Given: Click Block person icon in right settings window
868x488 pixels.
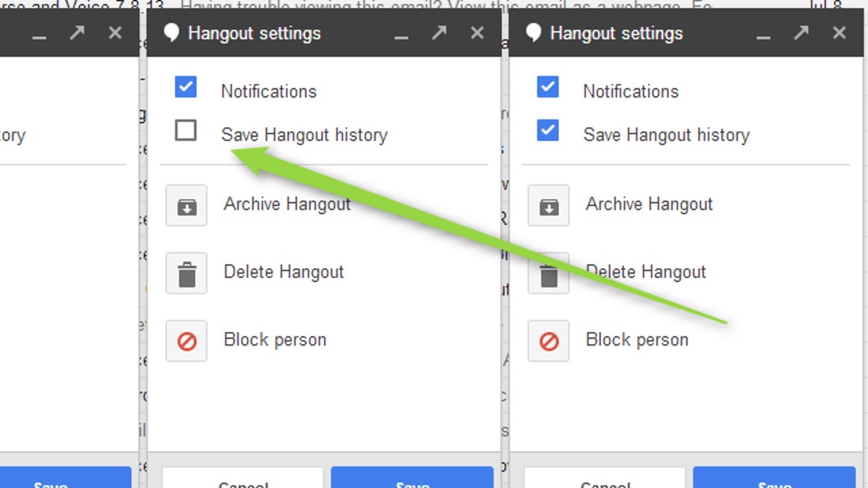Looking at the screenshot, I should (x=548, y=341).
